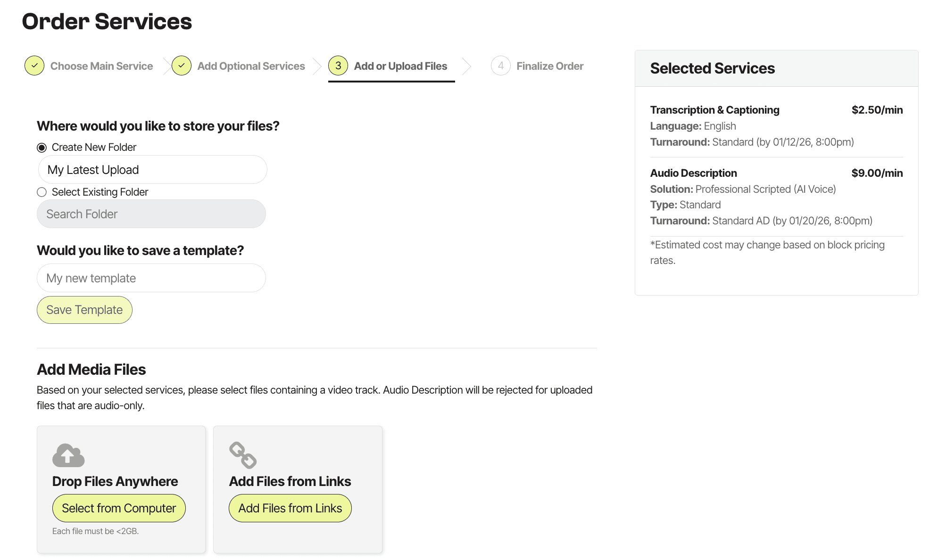Image resolution: width=938 pixels, height=560 pixels.
Task: Switch to the Add or Upload Files step
Action: coord(400,66)
